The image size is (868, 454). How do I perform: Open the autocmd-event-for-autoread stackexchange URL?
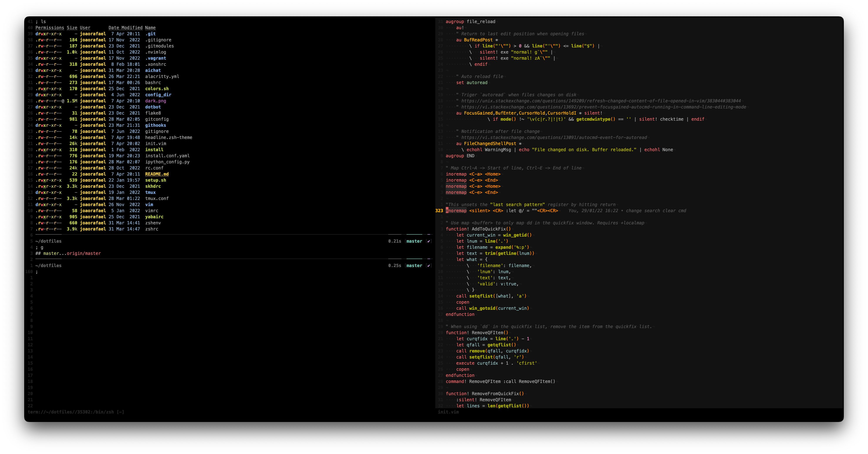click(x=554, y=137)
